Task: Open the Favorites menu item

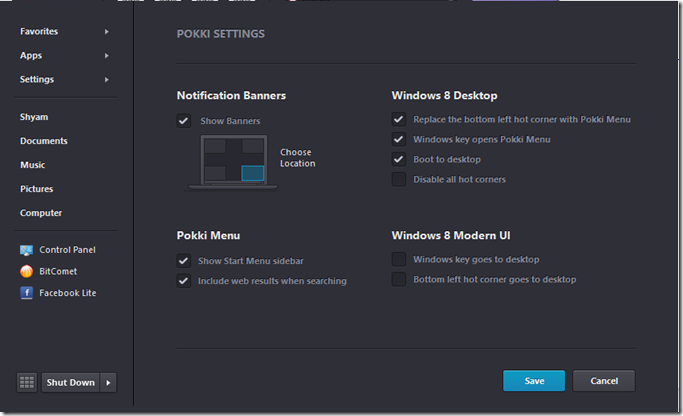Action: click(39, 31)
